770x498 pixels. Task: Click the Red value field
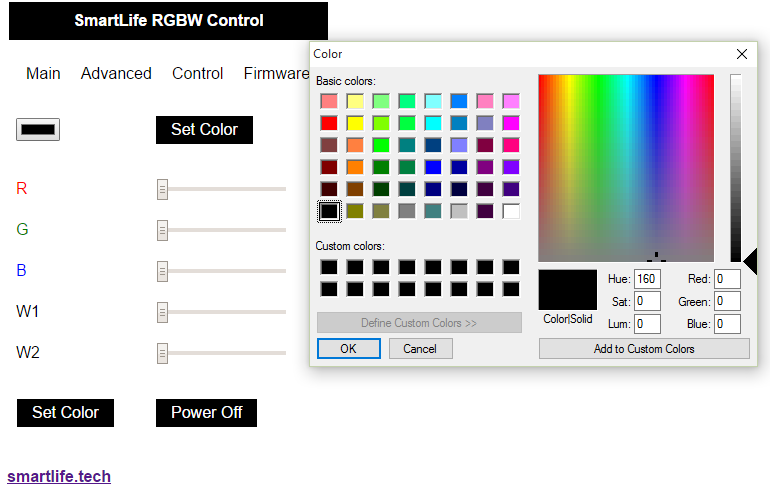tap(727, 279)
